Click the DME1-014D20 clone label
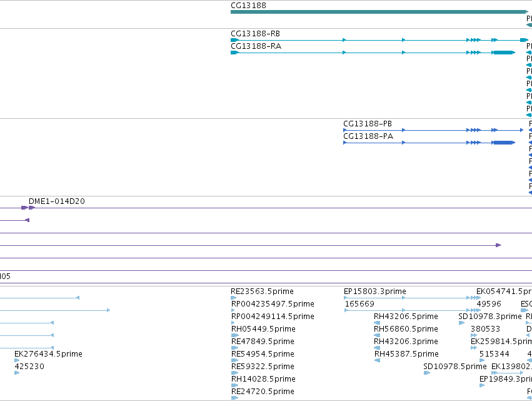This screenshot has height=401, width=532. (x=57, y=201)
